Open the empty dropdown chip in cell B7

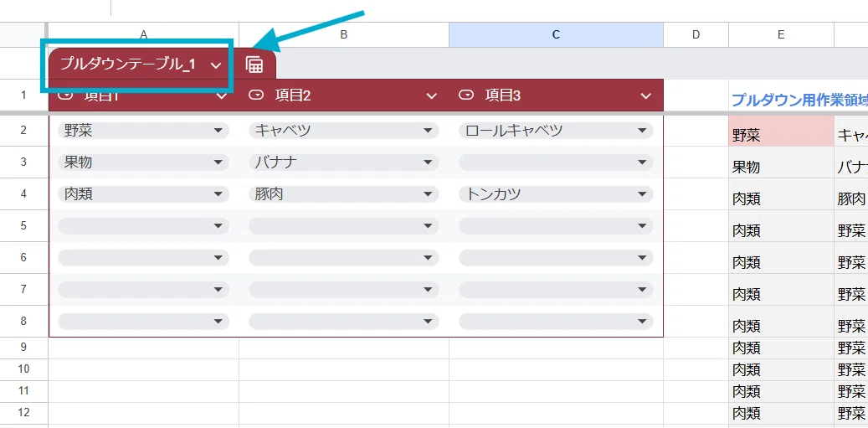pos(344,290)
